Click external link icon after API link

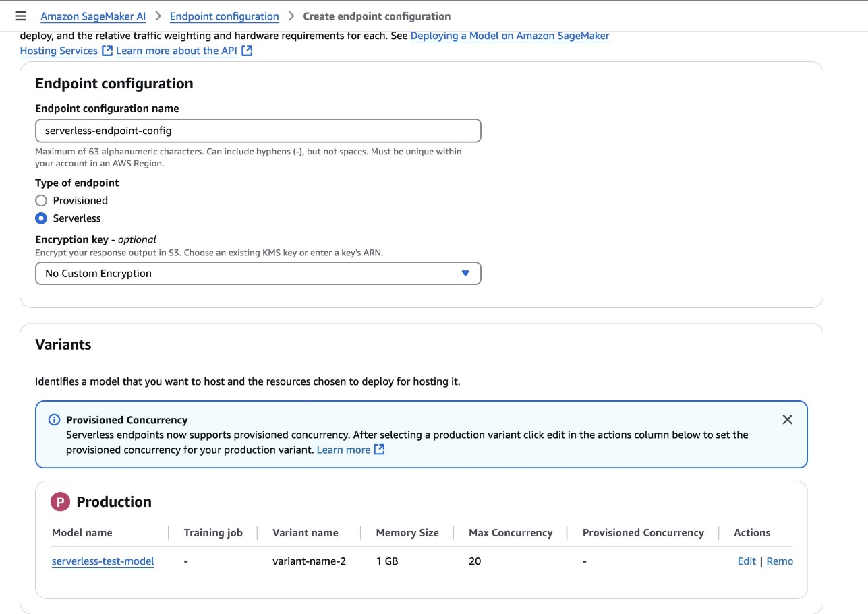(x=247, y=51)
